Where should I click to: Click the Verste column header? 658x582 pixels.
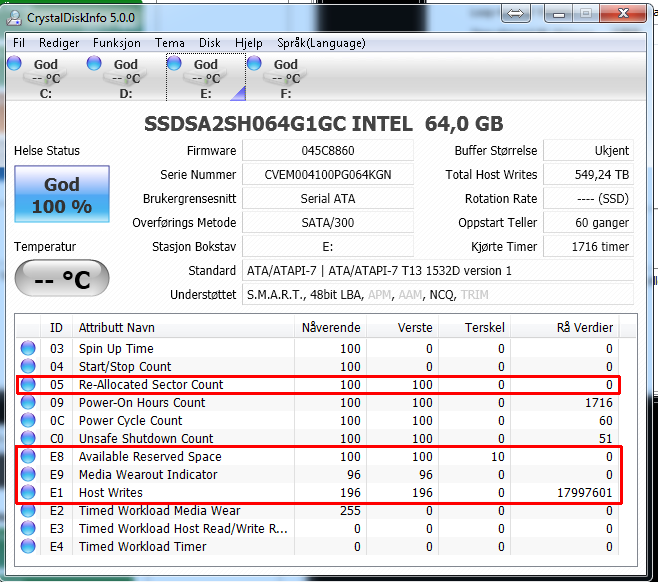[403, 327]
